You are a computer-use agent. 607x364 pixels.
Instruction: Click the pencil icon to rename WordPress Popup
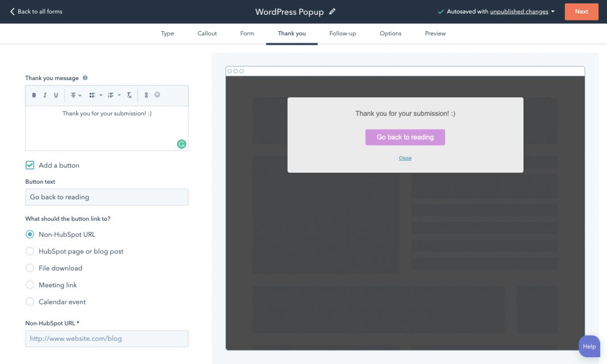point(332,11)
